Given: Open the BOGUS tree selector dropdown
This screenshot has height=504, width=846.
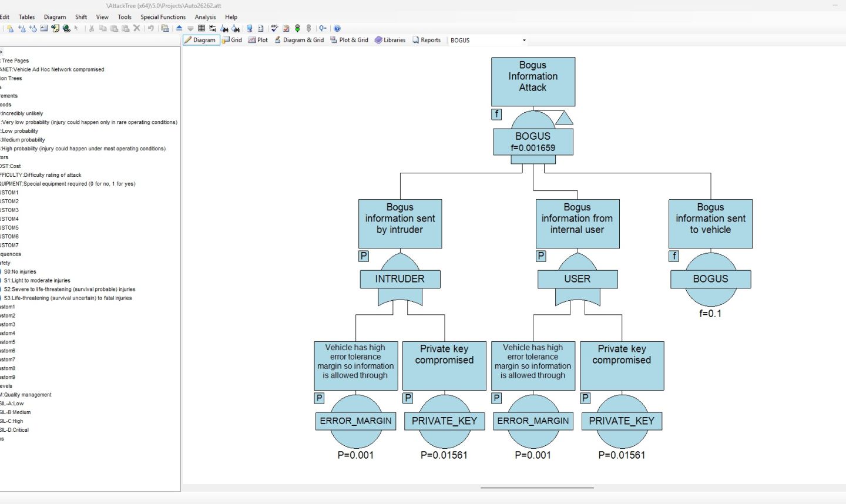Looking at the screenshot, I should (523, 40).
